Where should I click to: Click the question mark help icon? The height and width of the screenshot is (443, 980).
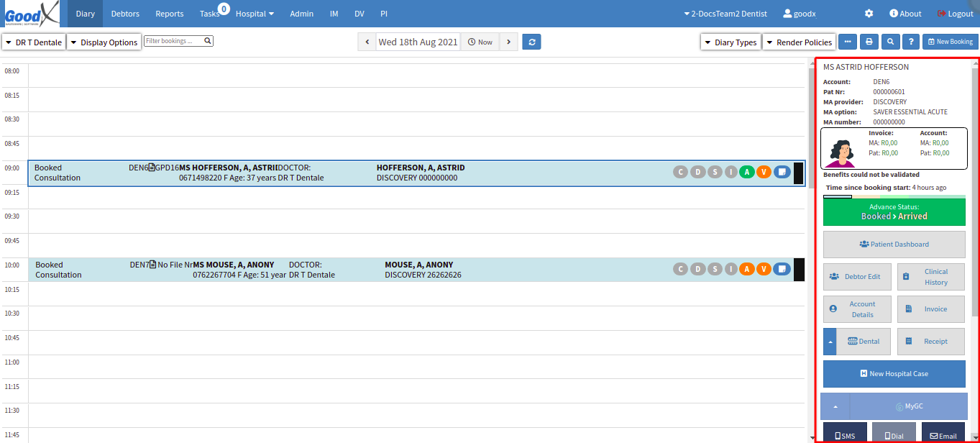click(x=911, y=42)
